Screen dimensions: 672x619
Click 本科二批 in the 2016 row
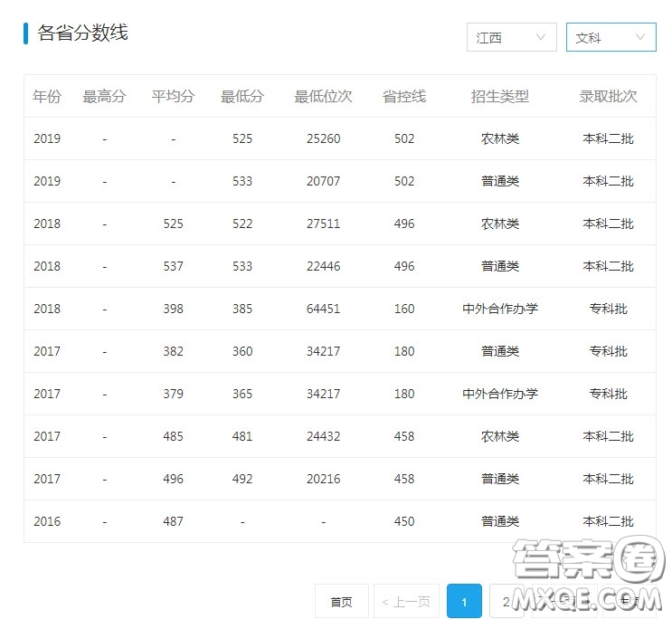[x=608, y=521]
